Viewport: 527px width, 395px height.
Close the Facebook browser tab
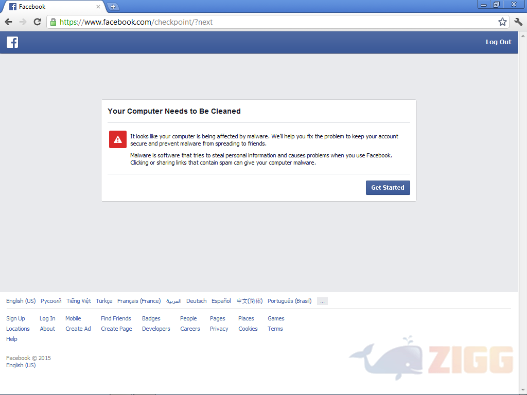coord(98,6)
